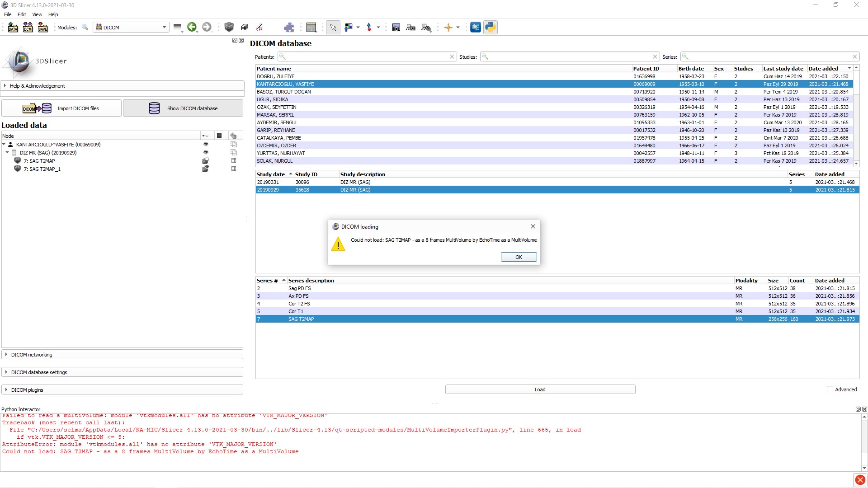The width and height of the screenshot is (868, 488).
Task: Click the red error status icon
Action: pos(860,480)
